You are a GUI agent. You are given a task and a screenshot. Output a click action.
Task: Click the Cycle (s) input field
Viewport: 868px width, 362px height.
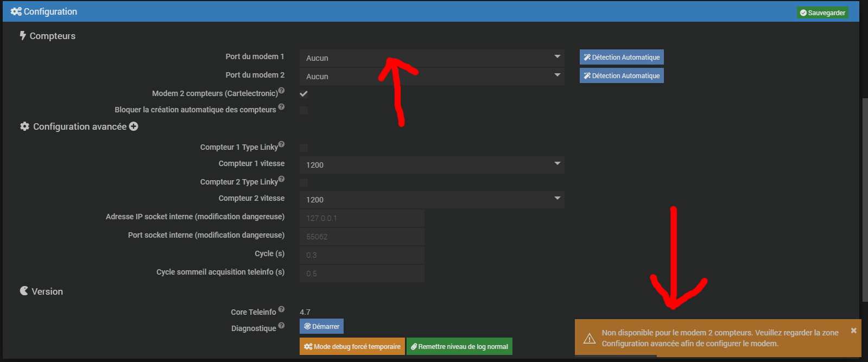362,255
